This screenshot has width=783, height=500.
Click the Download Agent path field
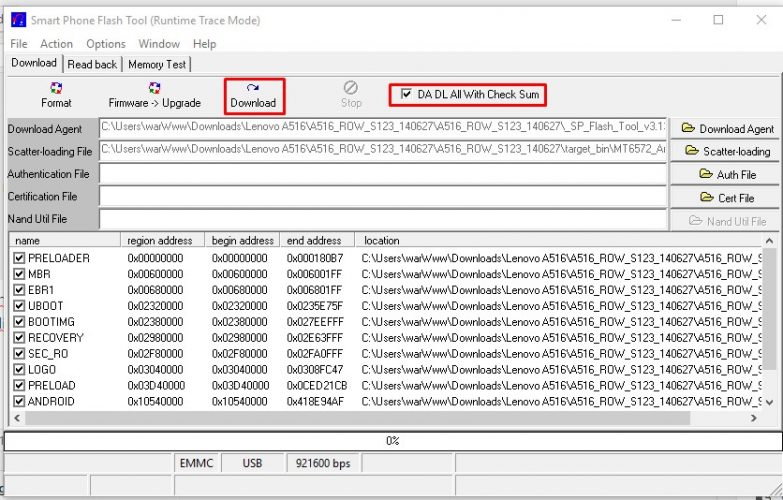point(383,128)
